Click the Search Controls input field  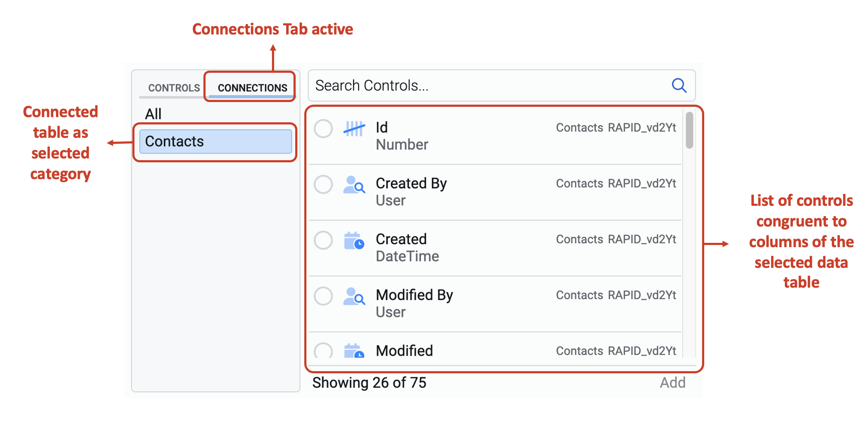pyautogui.click(x=502, y=85)
